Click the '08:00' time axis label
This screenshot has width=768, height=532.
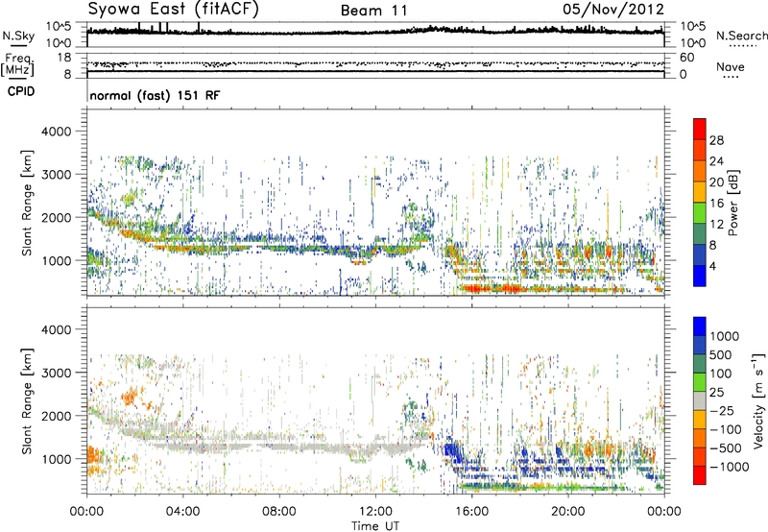click(x=279, y=512)
